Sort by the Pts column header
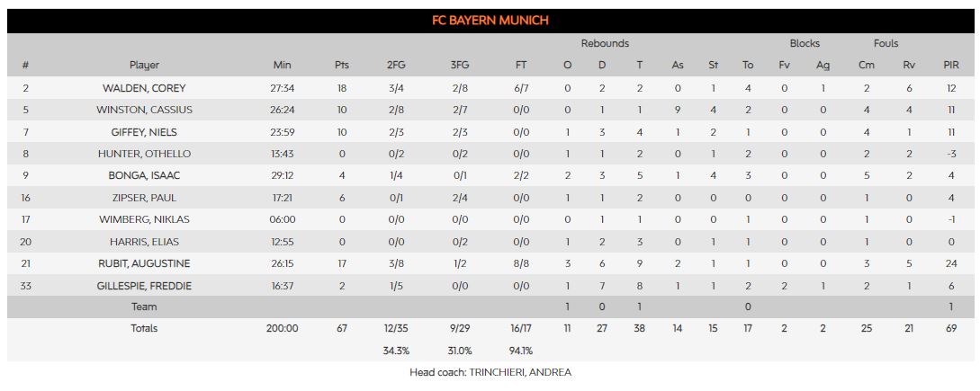 coord(341,65)
